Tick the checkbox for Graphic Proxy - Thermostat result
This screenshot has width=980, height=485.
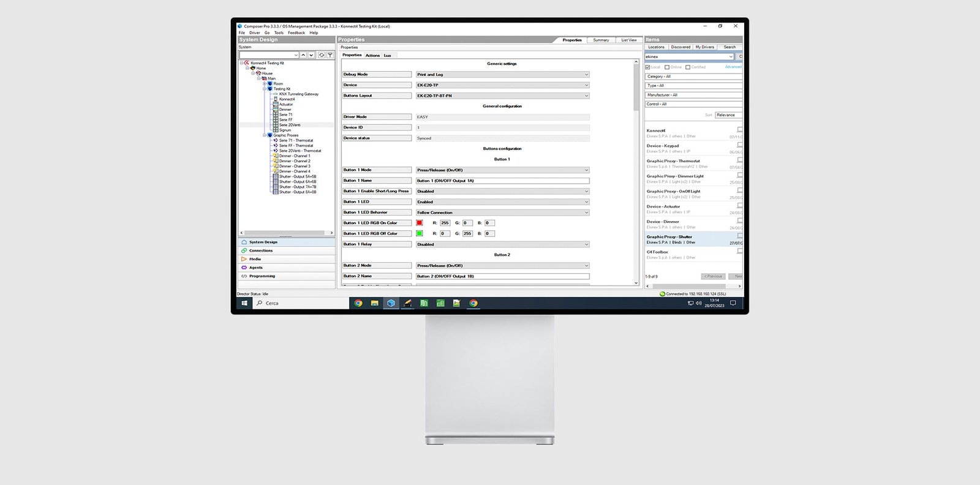(740, 160)
